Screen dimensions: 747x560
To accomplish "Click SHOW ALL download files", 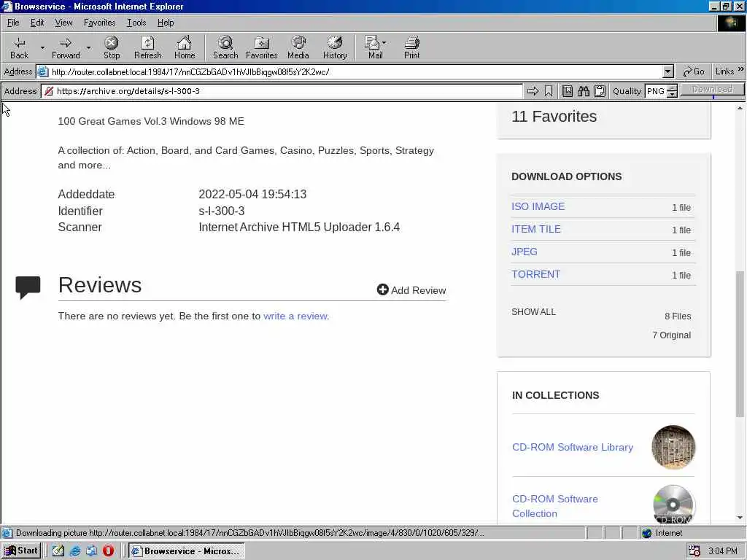I will tap(533, 312).
